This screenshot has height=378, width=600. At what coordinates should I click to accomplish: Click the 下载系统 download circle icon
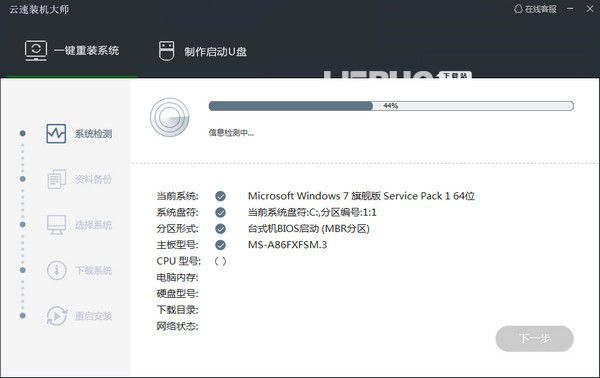pyautogui.click(x=57, y=270)
